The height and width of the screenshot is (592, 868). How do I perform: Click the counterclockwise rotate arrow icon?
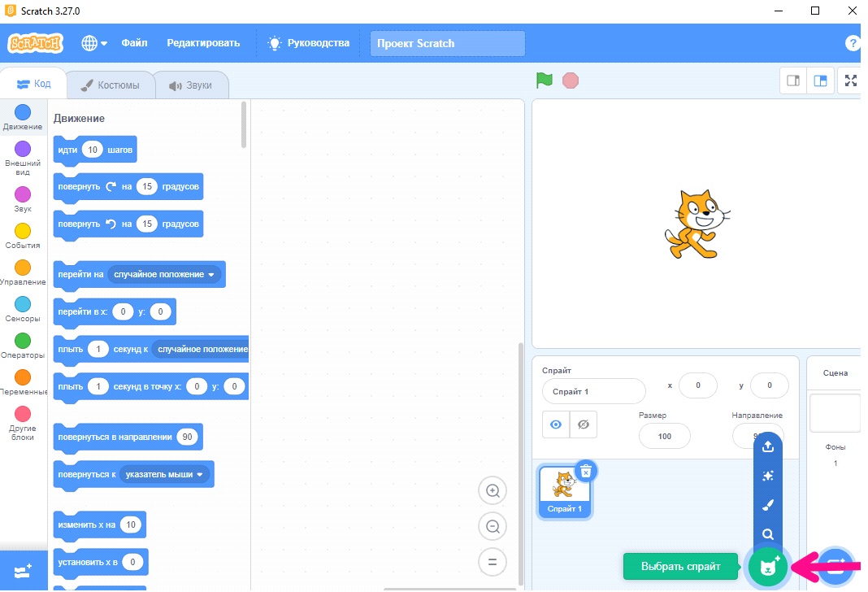[x=111, y=224]
